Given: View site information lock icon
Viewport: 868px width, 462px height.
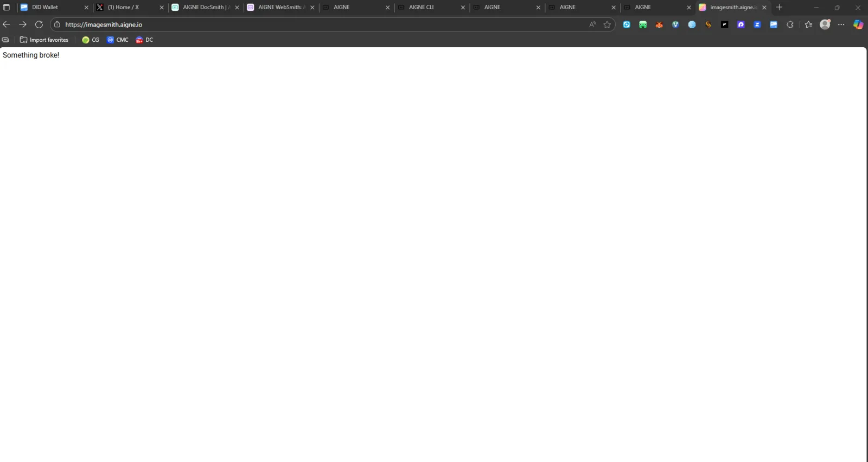Looking at the screenshot, I should tap(57, 24).
